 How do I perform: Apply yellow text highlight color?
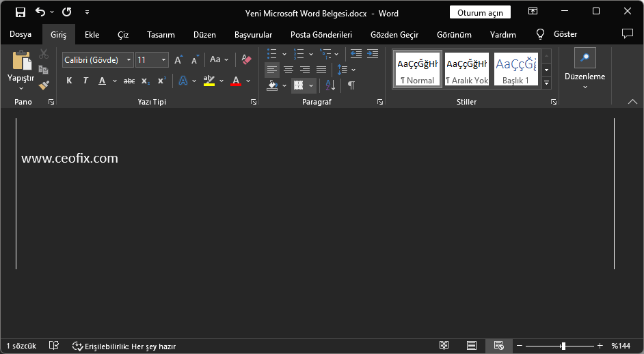tap(209, 81)
